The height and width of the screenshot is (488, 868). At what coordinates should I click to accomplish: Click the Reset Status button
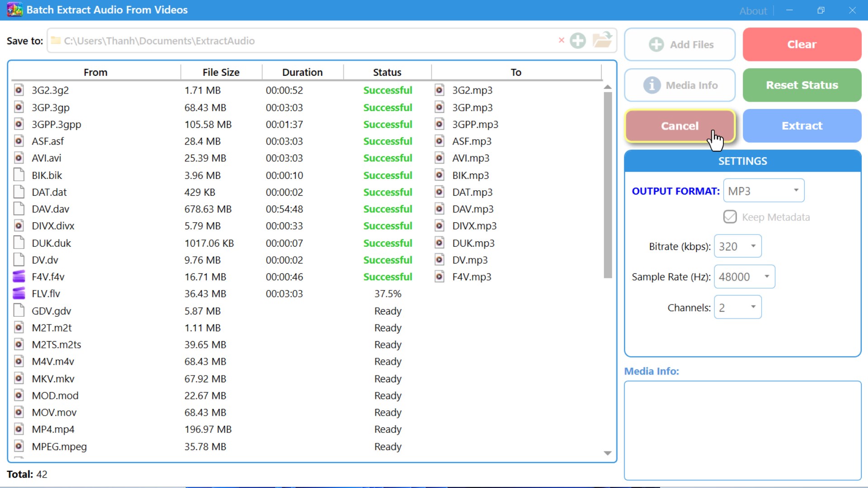pyautogui.click(x=802, y=85)
